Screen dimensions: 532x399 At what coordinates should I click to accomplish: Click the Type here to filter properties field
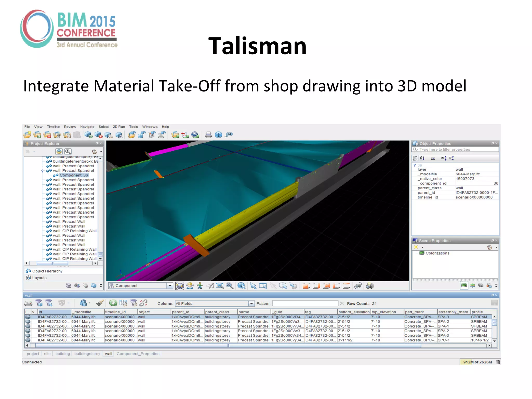point(455,149)
